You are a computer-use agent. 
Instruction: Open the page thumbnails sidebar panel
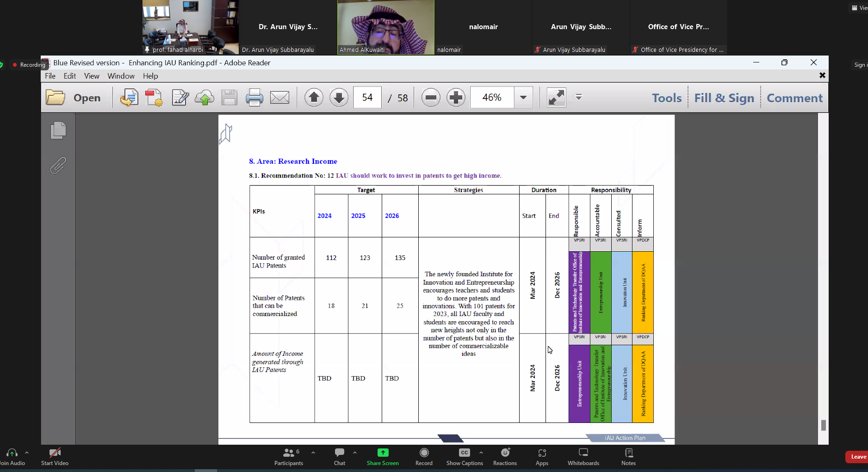click(58, 130)
